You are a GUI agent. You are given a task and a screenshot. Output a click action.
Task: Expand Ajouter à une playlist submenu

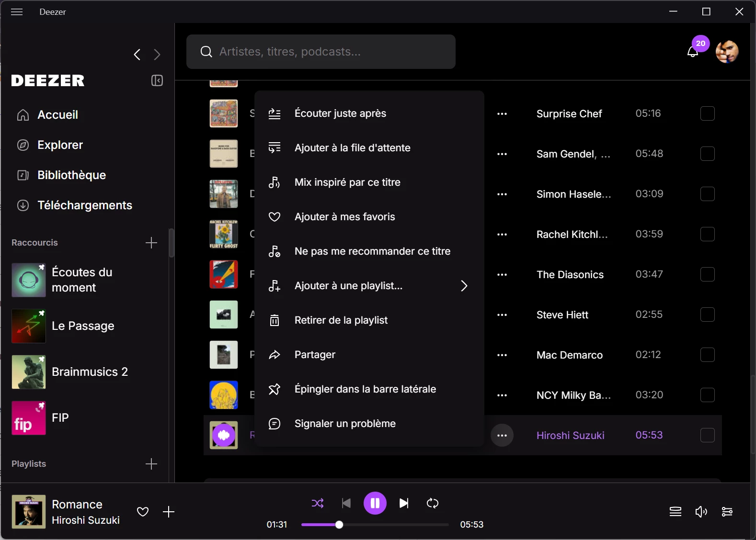pos(369,286)
